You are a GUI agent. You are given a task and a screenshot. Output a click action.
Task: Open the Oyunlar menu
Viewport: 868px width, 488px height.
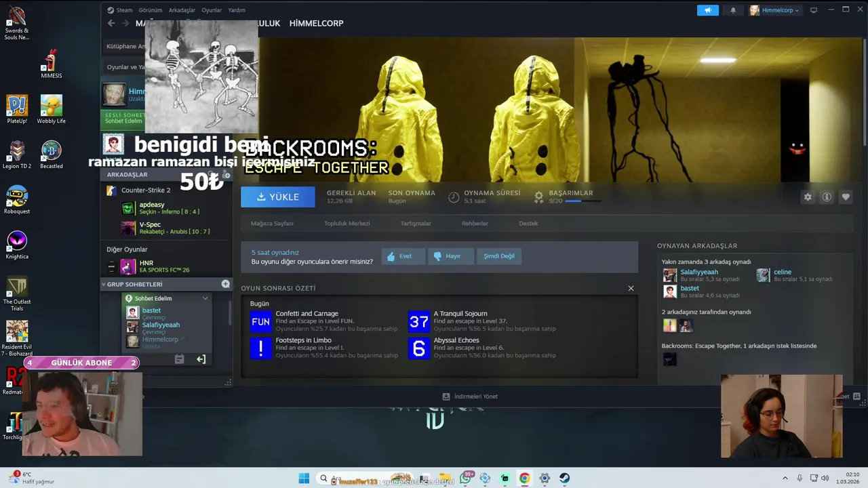[x=212, y=10]
